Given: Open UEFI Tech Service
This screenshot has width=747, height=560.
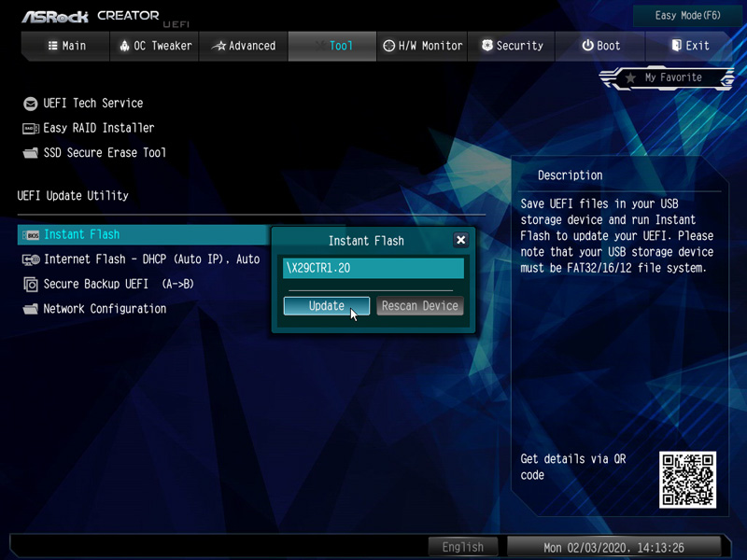Looking at the screenshot, I should coord(92,104).
